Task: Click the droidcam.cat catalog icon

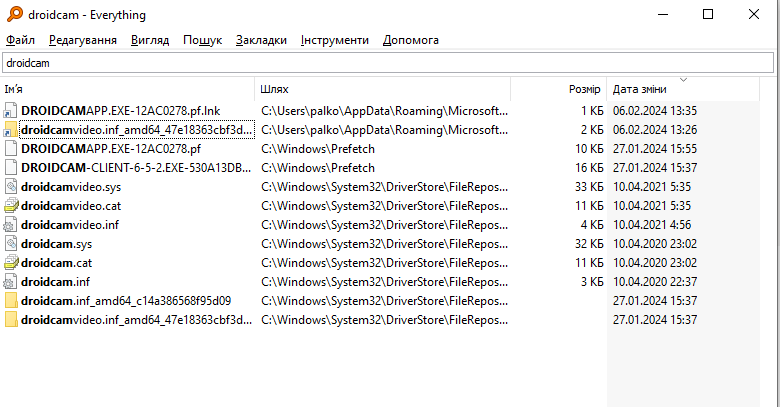Action: (10, 263)
